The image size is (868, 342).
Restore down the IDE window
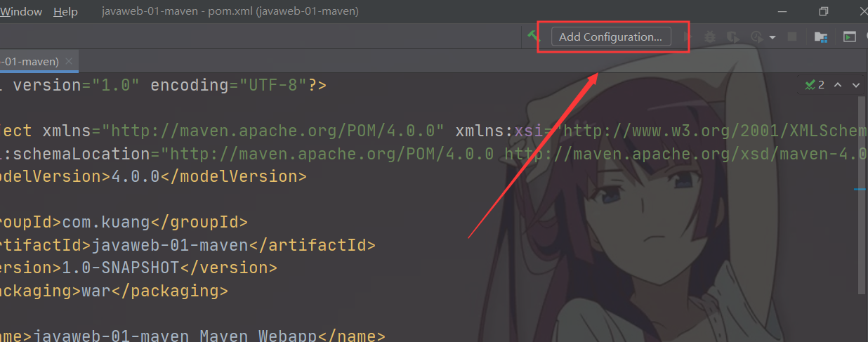click(824, 11)
